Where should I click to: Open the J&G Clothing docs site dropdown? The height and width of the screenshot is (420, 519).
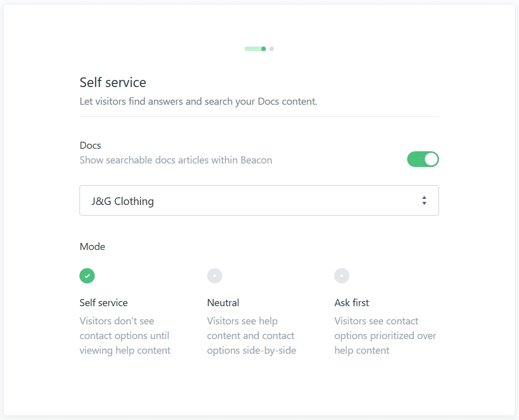[x=259, y=200]
